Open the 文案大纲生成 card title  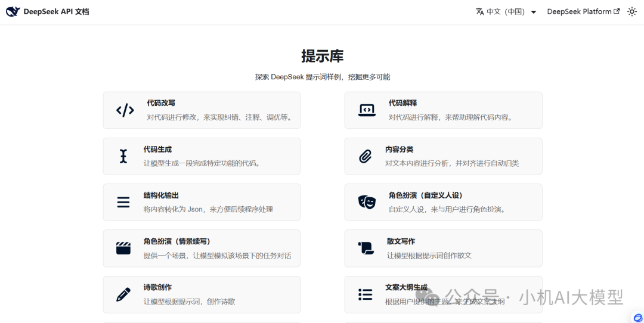[407, 287]
